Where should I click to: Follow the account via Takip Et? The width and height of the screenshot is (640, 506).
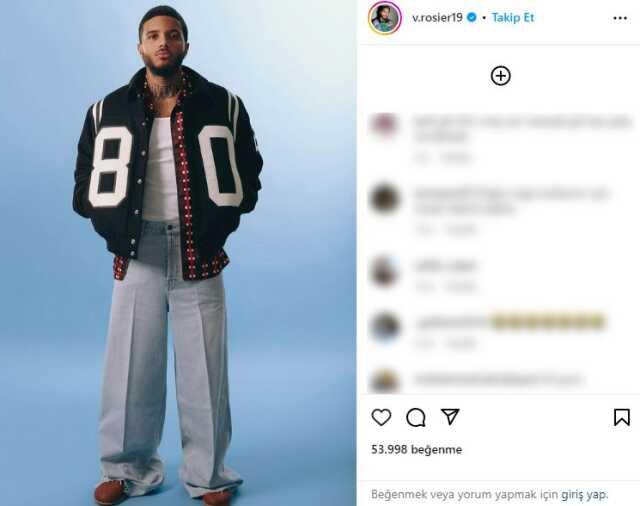click(513, 18)
